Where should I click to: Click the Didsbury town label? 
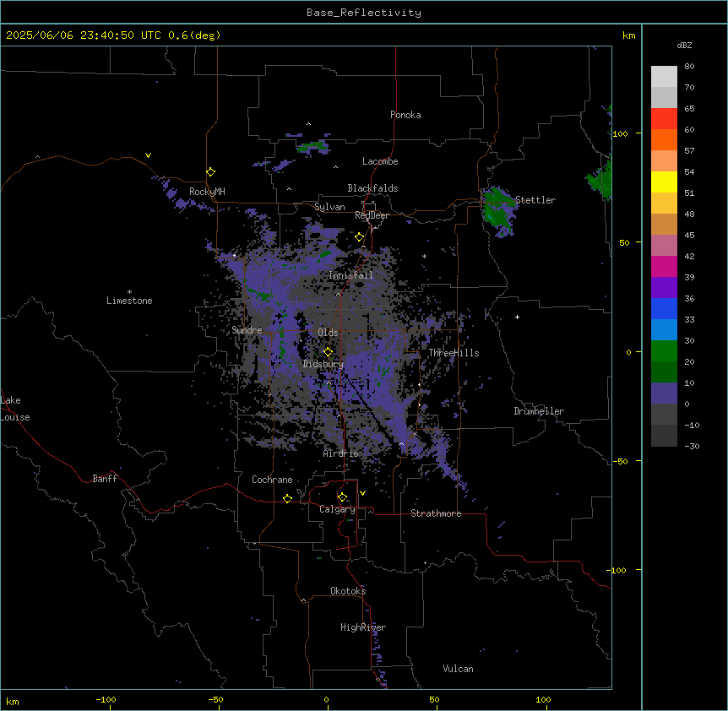tap(323, 364)
